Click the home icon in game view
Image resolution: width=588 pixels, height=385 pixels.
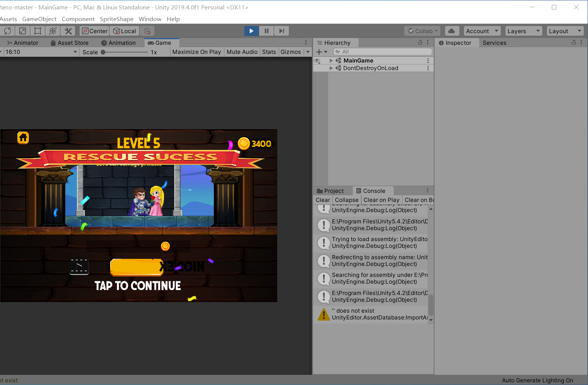tap(23, 138)
